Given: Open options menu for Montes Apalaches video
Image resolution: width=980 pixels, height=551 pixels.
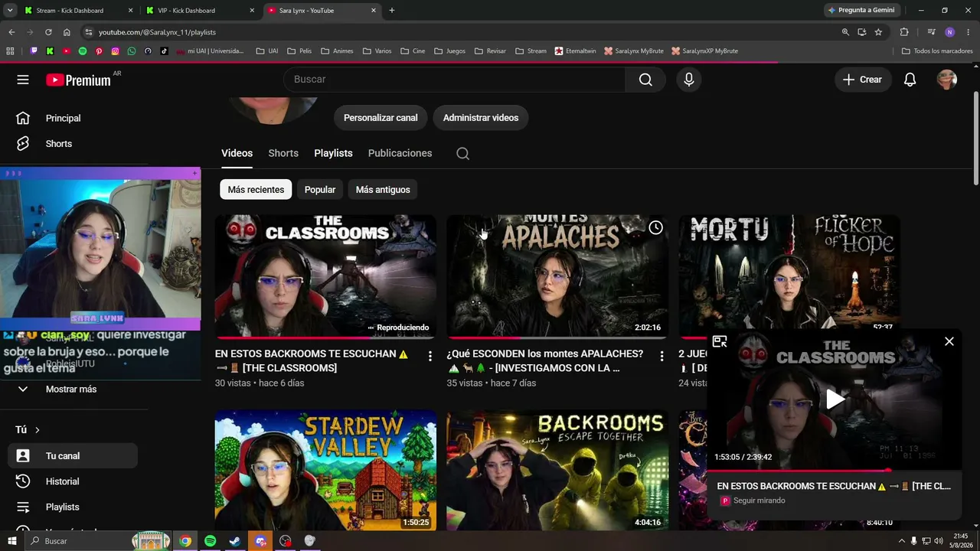Looking at the screenshot, I should [x=662, y=356].
